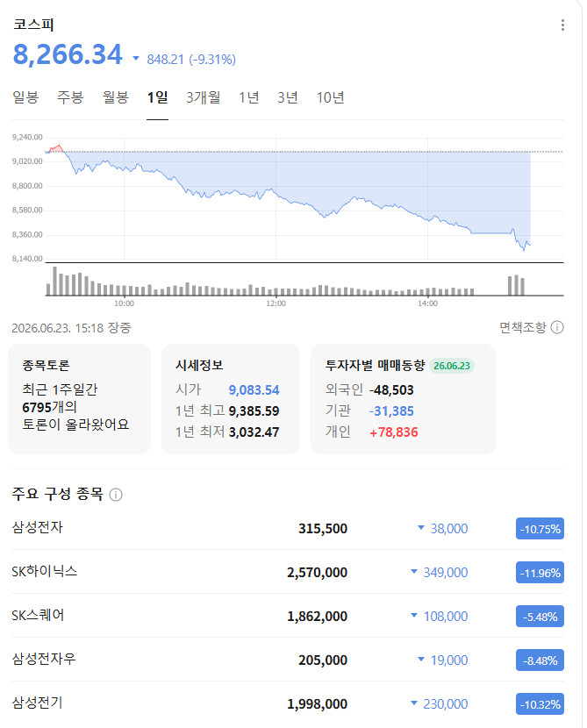Click the 8,580.00 y-axis label
This screenshot has height=728, width=587.
pyautogui.click(x=27, y=210)
